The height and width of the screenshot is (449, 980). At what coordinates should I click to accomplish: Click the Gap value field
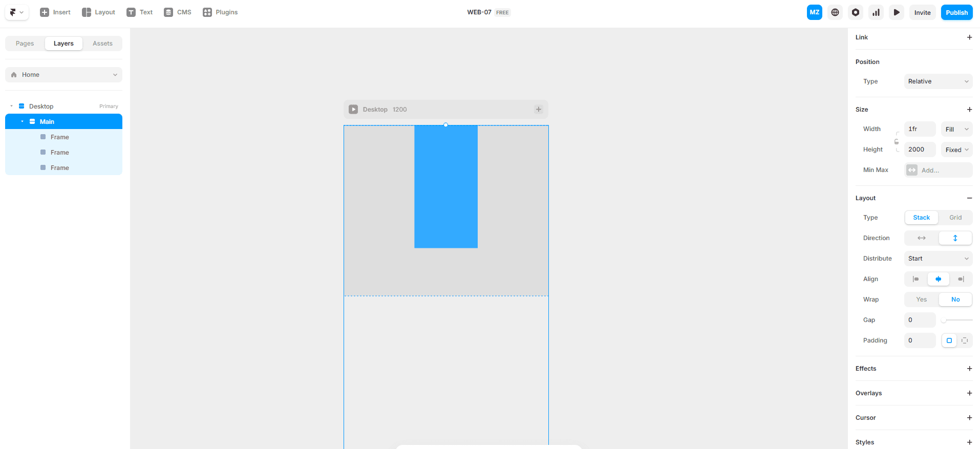[x=920, y=320]
